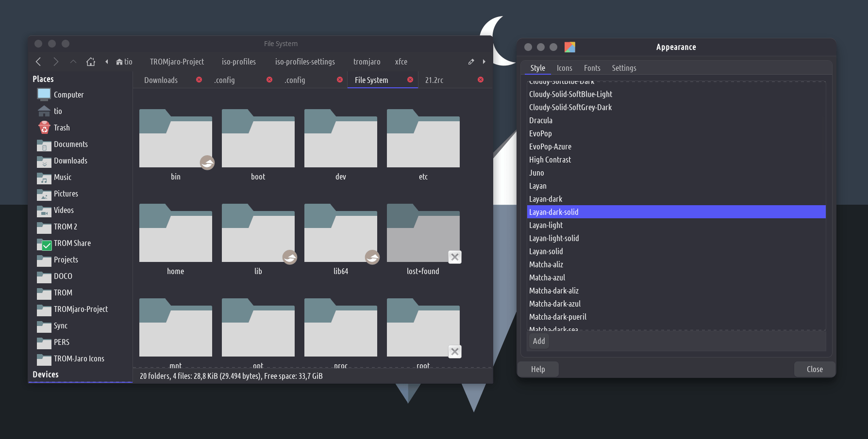868x439 pixels.
Task: Close the 21.2rc tab
Action: (481, 80)
